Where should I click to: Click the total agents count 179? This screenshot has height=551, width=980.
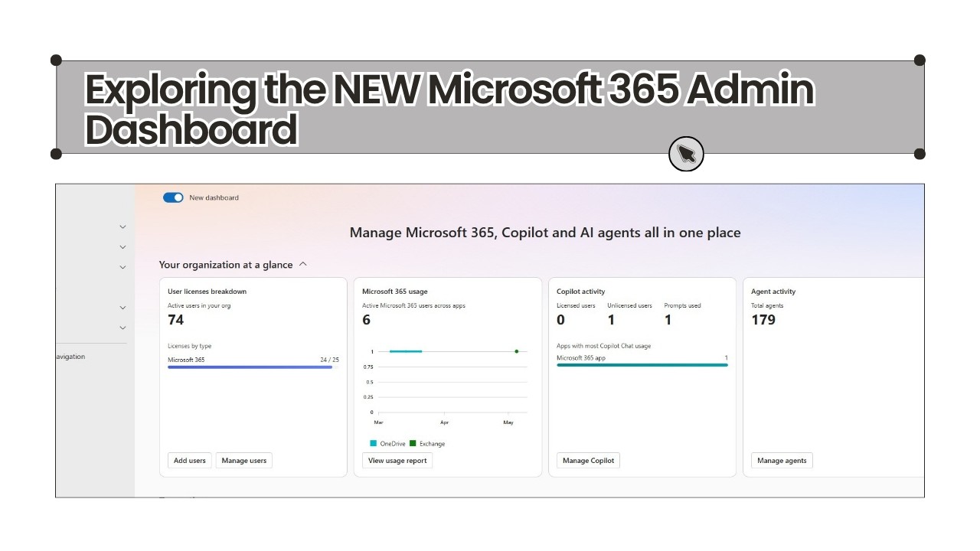763,320
